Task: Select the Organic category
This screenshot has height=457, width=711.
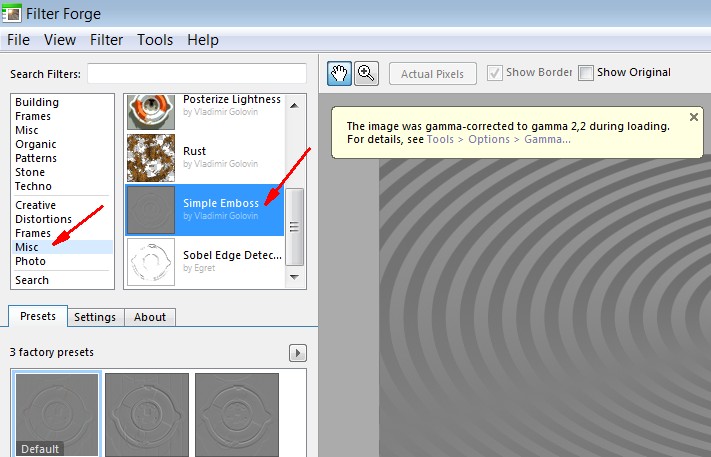Action: pos(36,144)
